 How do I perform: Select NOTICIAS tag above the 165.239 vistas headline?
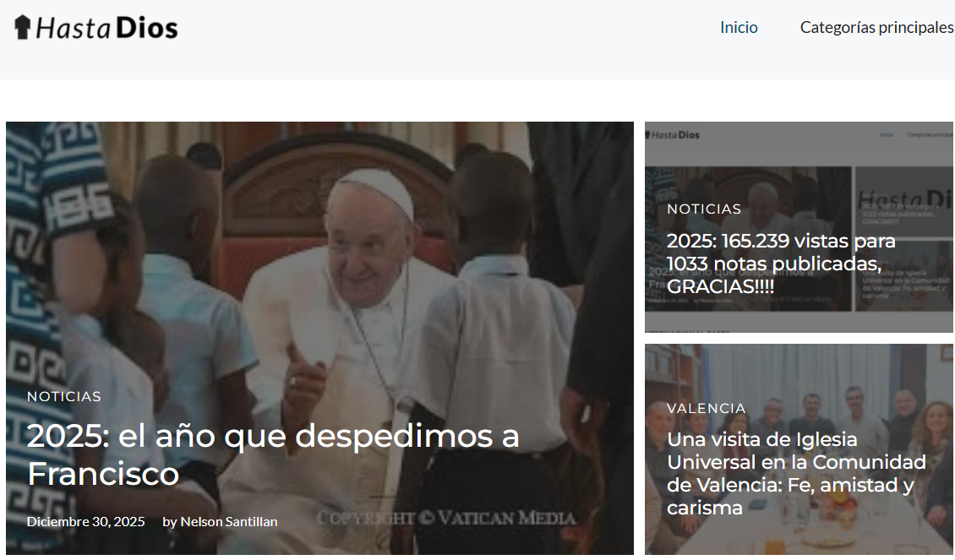point(704,209)
